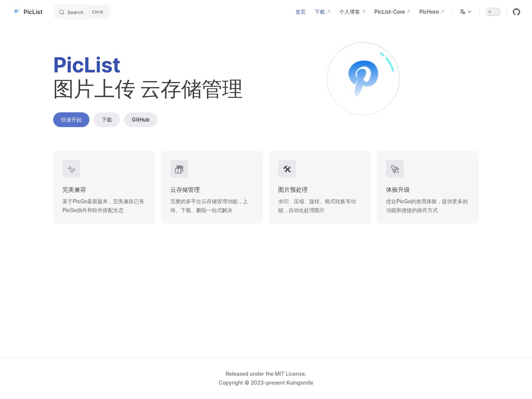Click the magnifier icon in search box
532x399 pixels.
pos(62,12)
